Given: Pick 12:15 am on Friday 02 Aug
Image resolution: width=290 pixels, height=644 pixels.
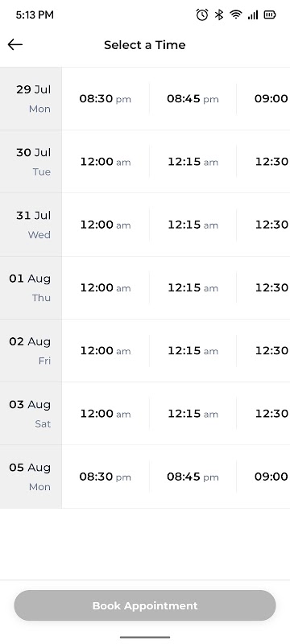Looking at the screenshot, I should [x=193, y=351].
